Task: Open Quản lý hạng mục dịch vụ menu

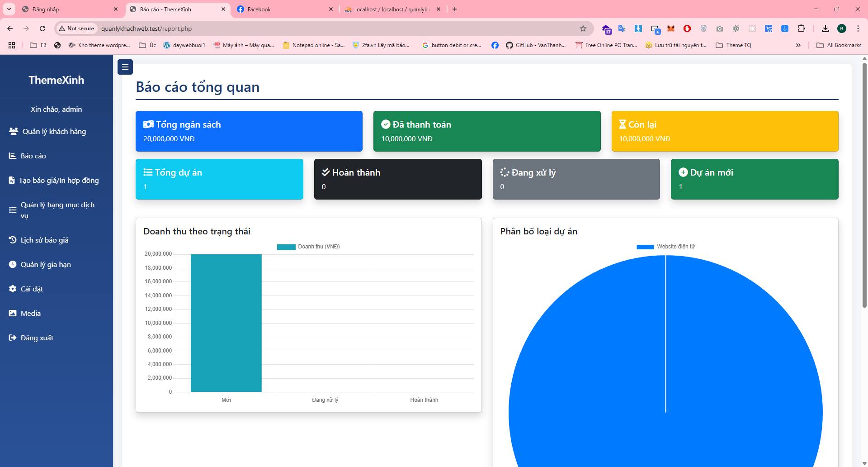Action: coord(57,210)
